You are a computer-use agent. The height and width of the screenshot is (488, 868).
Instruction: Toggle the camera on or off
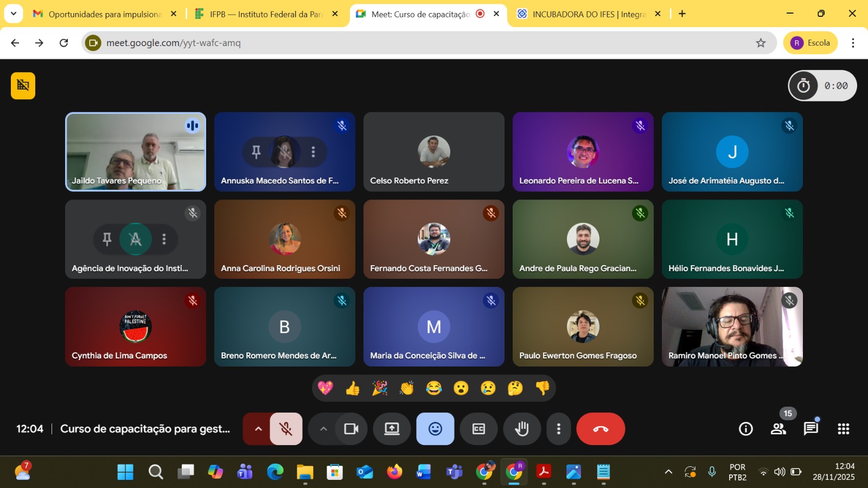[351, 429]
